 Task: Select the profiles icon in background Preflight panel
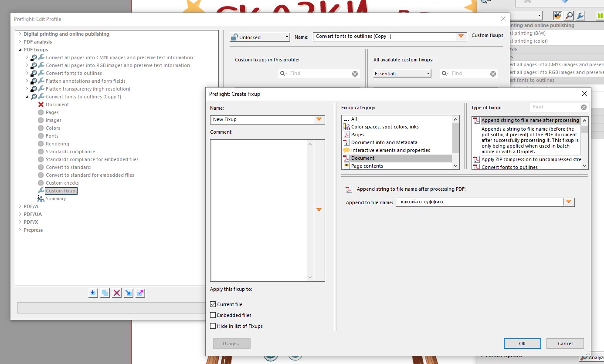(x=557, y=16)
